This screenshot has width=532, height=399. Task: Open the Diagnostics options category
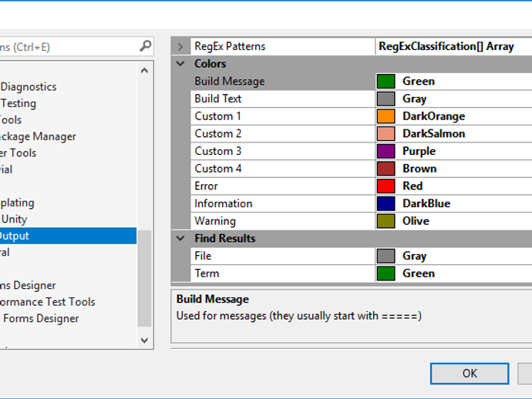coord(28,87)
